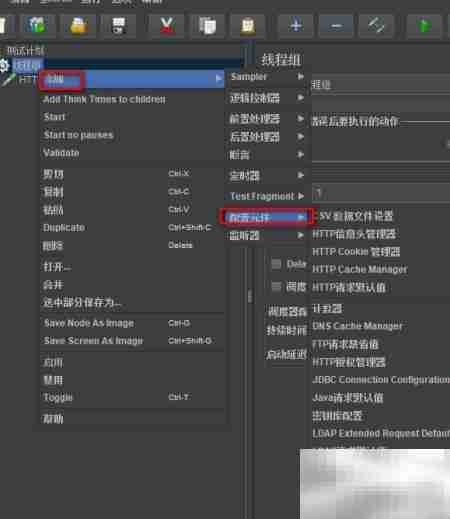Expand the Test Fragment submenu

[x=267, y=196]
